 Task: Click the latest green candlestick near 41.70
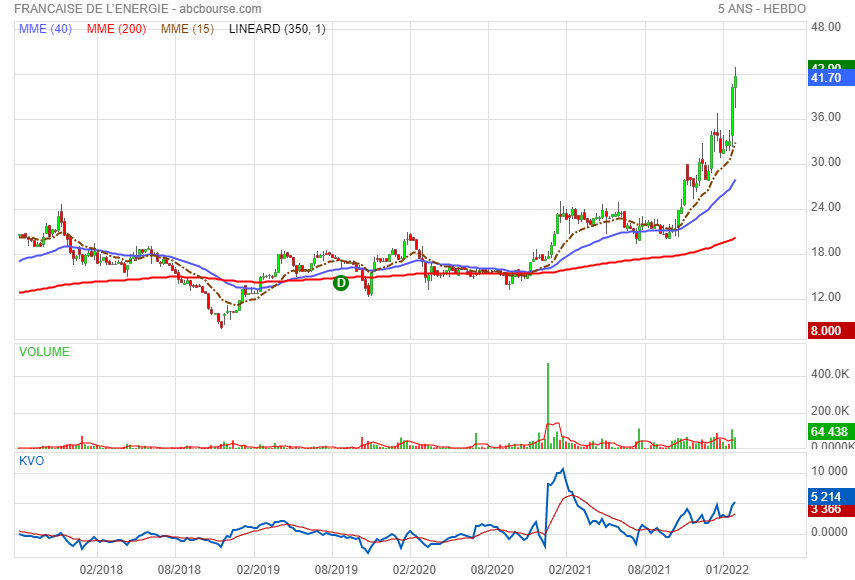coord(736,82)
